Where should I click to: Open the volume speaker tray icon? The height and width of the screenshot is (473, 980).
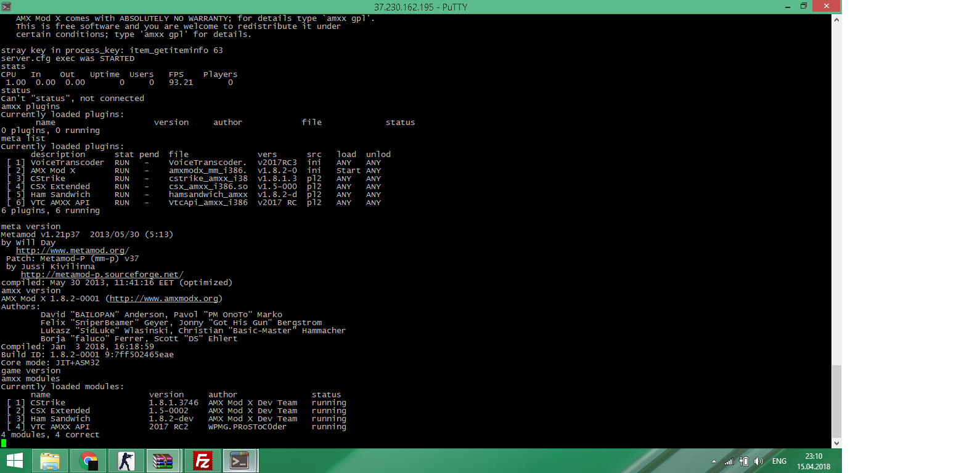(759, 461)
